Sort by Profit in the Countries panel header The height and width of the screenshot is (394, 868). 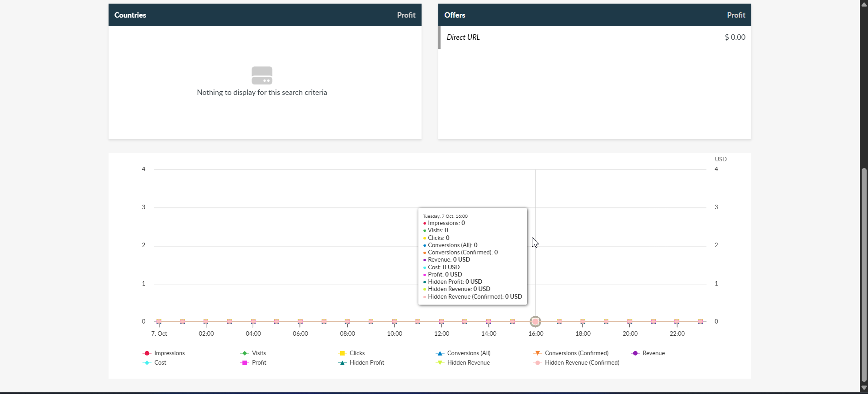[x=406, y=15]
